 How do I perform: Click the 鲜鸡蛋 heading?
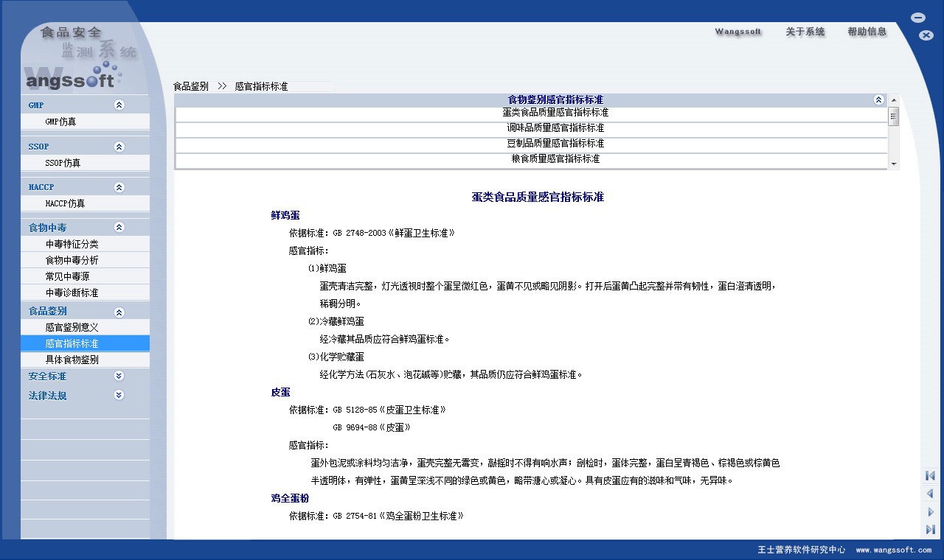click(285, 215)
